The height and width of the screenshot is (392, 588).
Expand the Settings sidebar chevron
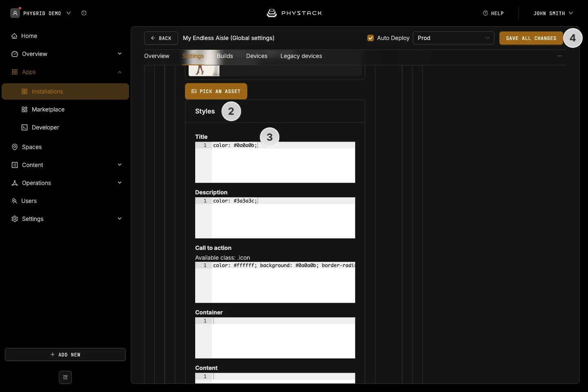pos(120,219)
